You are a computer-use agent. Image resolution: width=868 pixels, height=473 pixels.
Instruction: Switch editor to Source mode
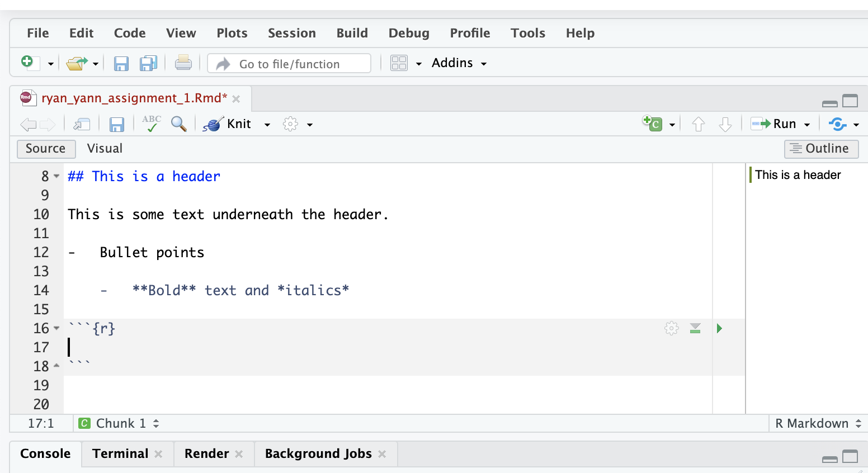(46, 149)
